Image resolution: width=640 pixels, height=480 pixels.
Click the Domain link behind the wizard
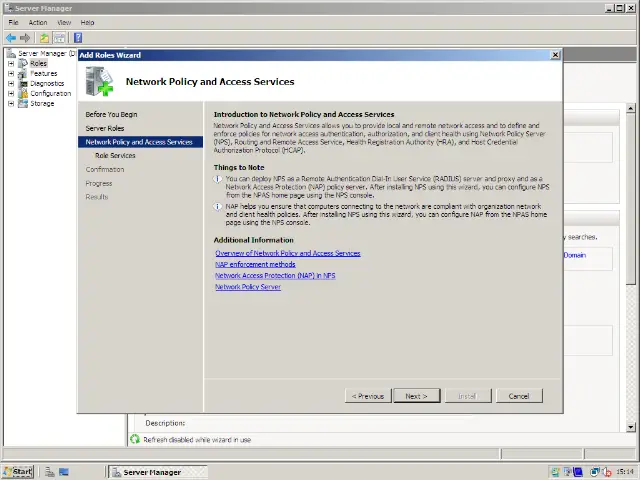[575, 255]
